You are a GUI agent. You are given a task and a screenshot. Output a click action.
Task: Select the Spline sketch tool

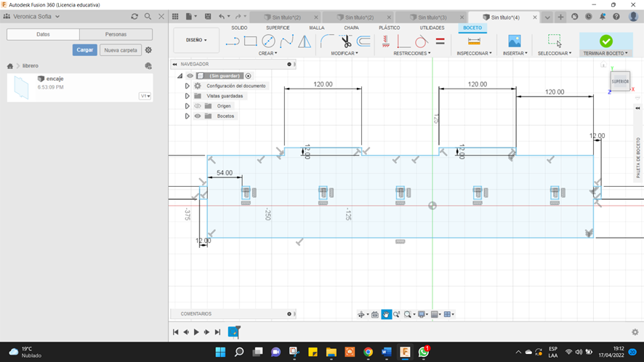tap(286, 41)
